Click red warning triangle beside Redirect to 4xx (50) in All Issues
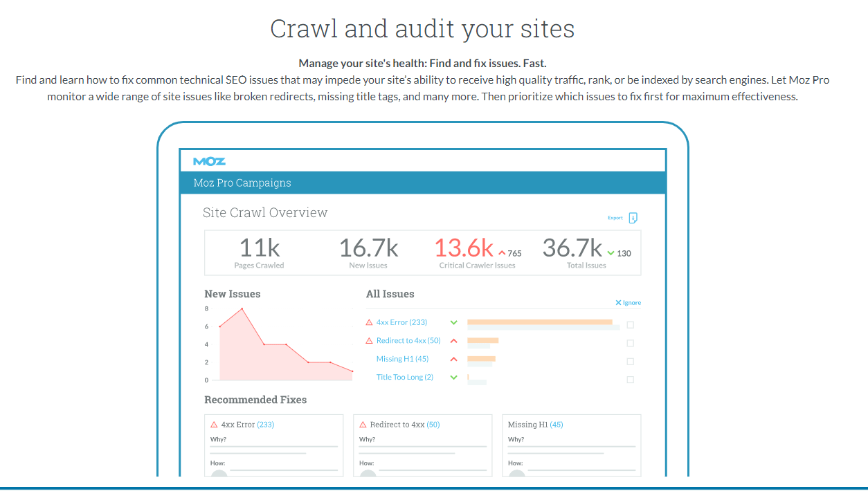The width and height of the screenshot is (868, 491). 369,340
